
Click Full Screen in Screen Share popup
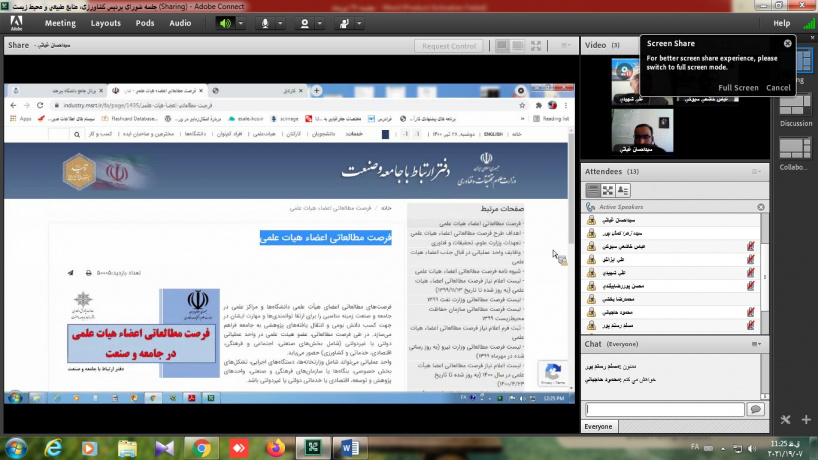coord(738,88)
